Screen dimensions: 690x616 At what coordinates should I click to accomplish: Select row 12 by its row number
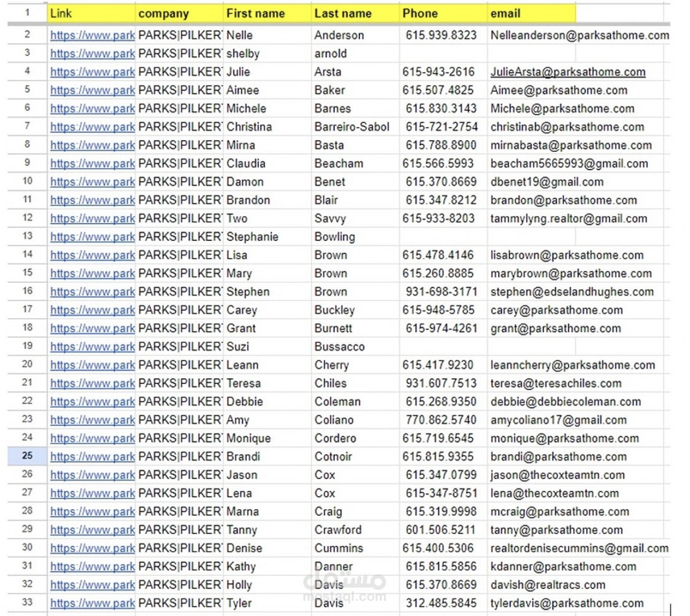(27, 218)
